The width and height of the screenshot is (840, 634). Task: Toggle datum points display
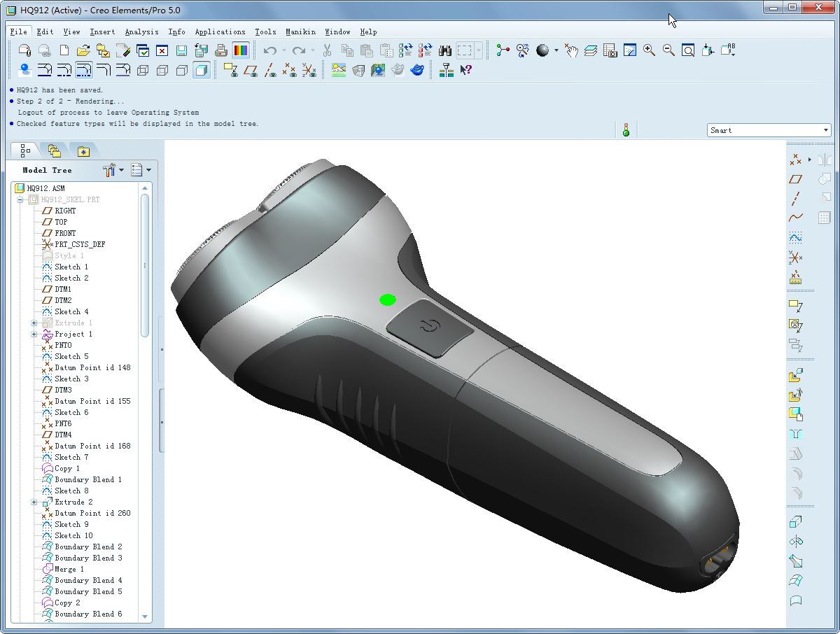[x=289, y=70]
